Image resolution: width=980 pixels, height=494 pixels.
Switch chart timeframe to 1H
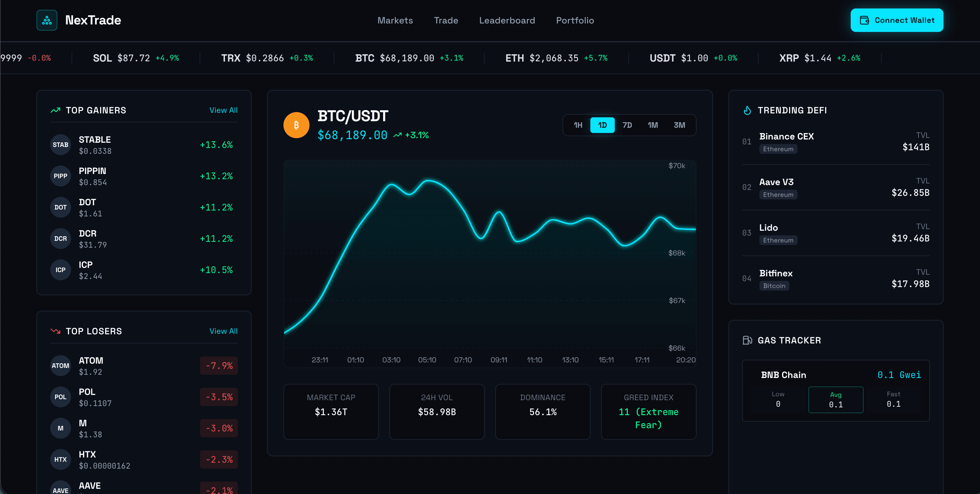click(578, 125)
